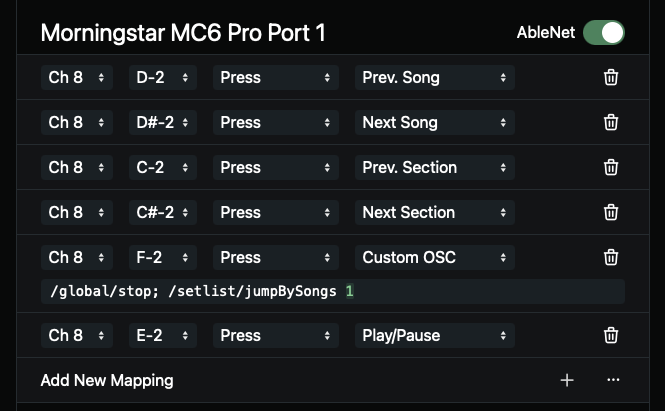Change channel for the F-2 row
The height and width of the screenshot is (411, 665).
click(x=77, y=257)
